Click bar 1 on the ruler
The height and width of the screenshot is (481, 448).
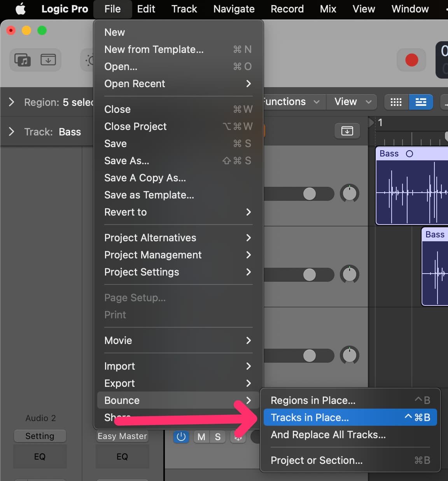click(380, 123)
